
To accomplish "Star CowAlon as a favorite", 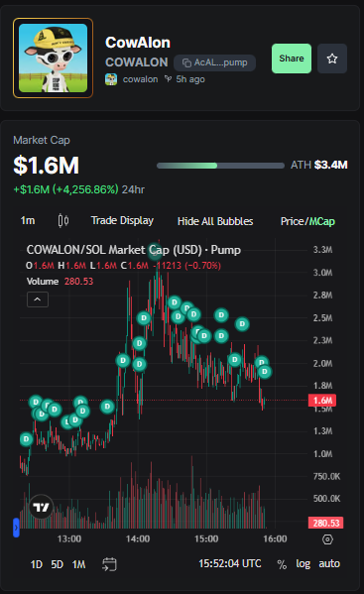I will [x=332, y=59].
